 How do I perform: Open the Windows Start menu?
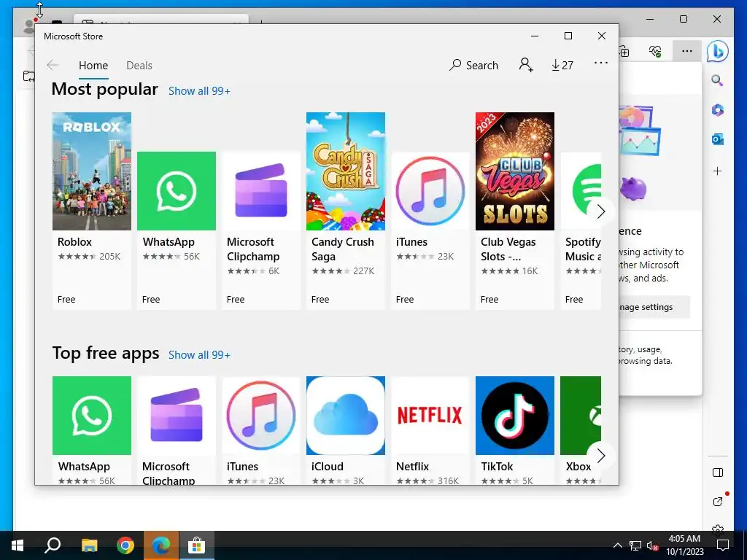click(18, 545)
